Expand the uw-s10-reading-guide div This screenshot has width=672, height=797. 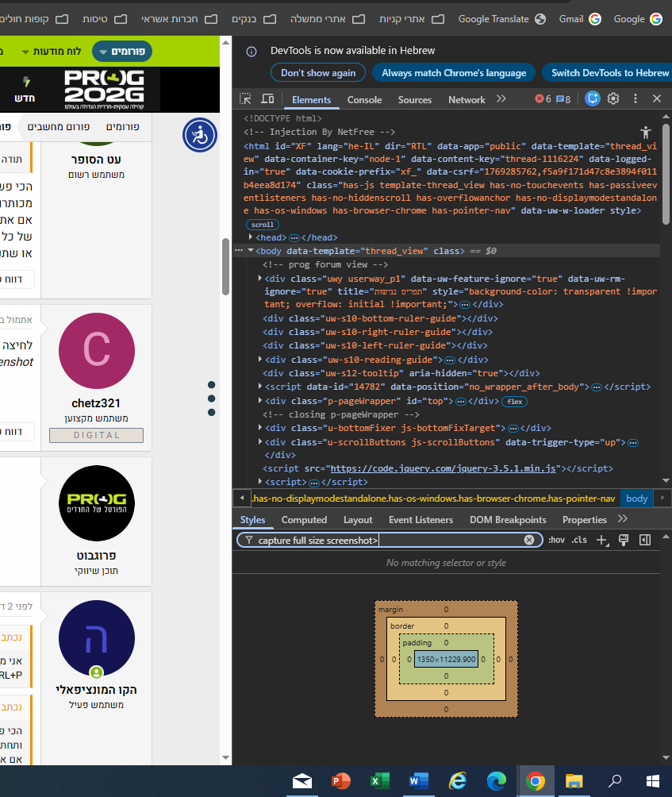(259, 359)
